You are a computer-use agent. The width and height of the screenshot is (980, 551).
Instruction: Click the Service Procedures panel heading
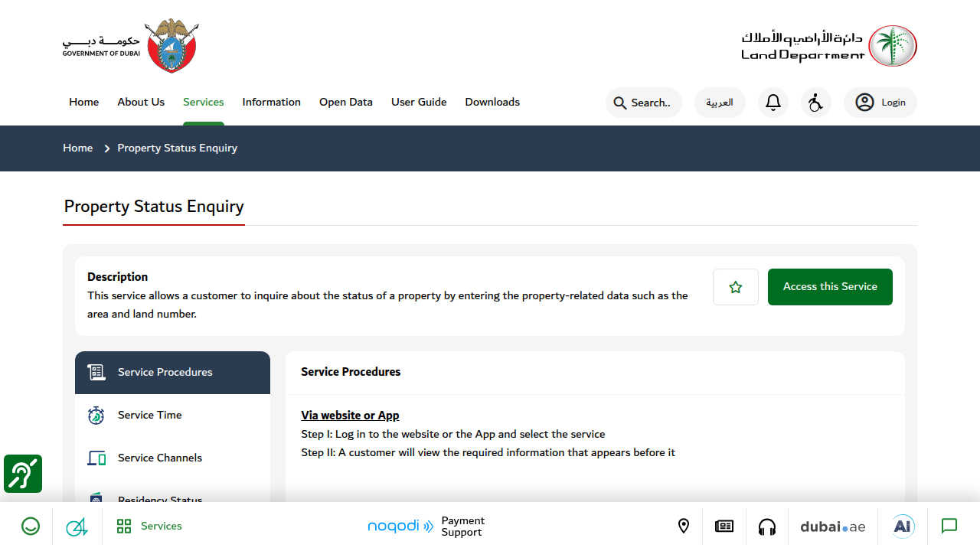[351, 372]
